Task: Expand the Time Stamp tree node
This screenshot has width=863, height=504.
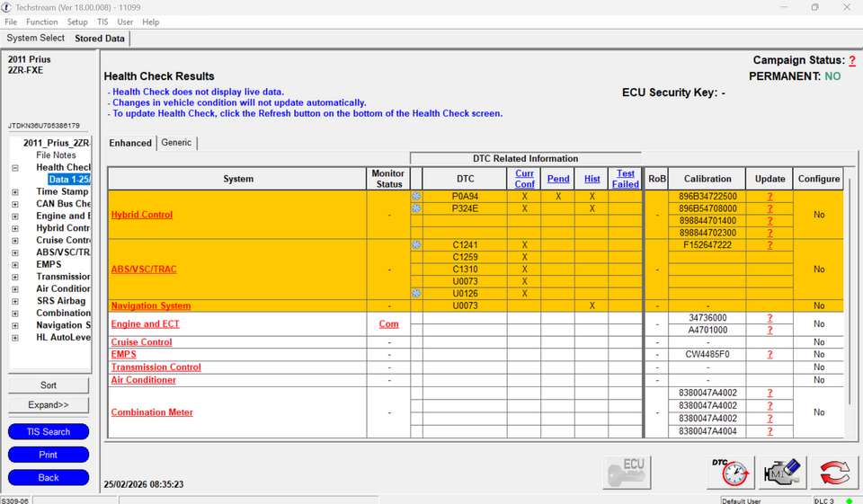Action: [15, 192]
